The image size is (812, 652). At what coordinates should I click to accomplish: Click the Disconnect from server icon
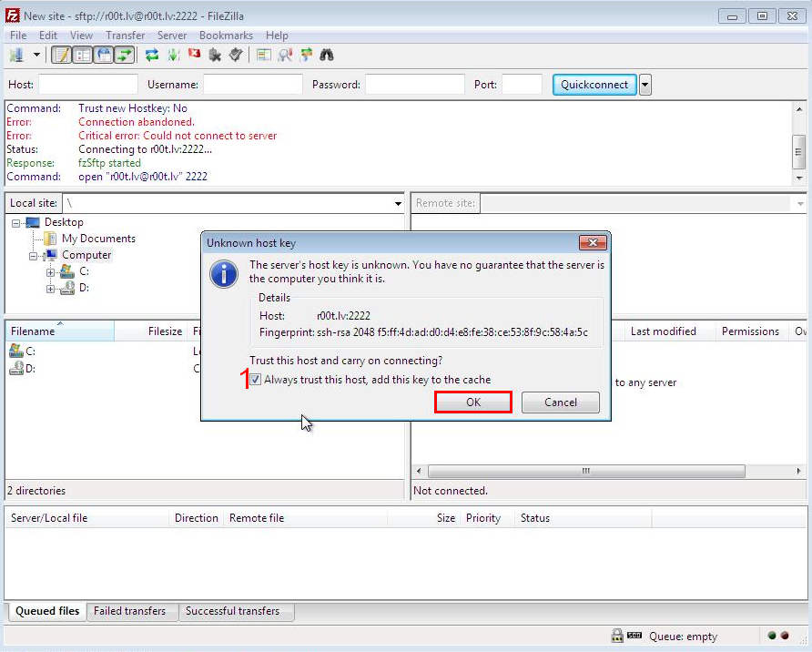pyautogui.click(x=215, y=55)
